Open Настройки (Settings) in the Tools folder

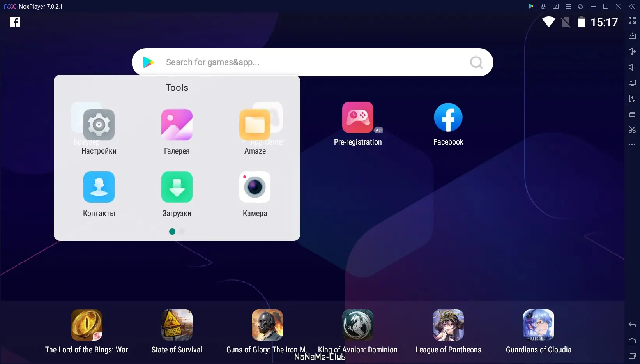pos(99,132)
